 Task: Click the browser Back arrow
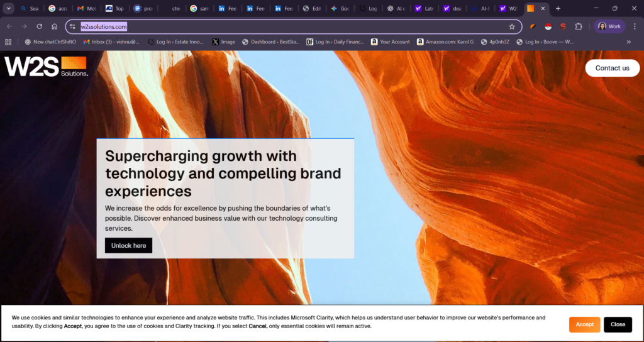(x=9, y=26)
